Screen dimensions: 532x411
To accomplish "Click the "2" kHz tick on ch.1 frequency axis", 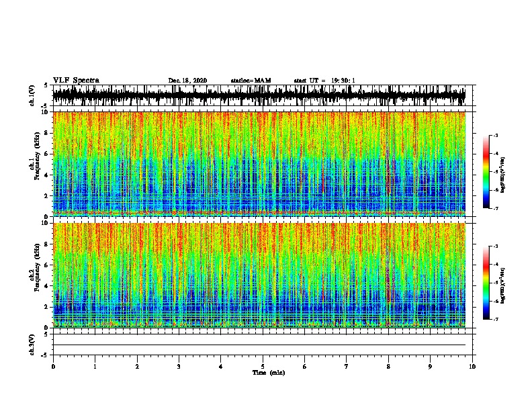I will tap(47, 195).
